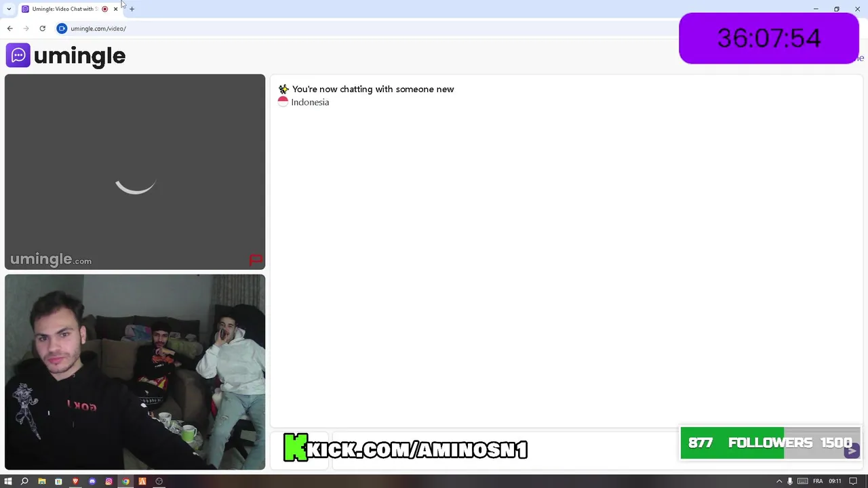Open the Windows Start menu
Screen dimensions: 868x488
(8, 481)
